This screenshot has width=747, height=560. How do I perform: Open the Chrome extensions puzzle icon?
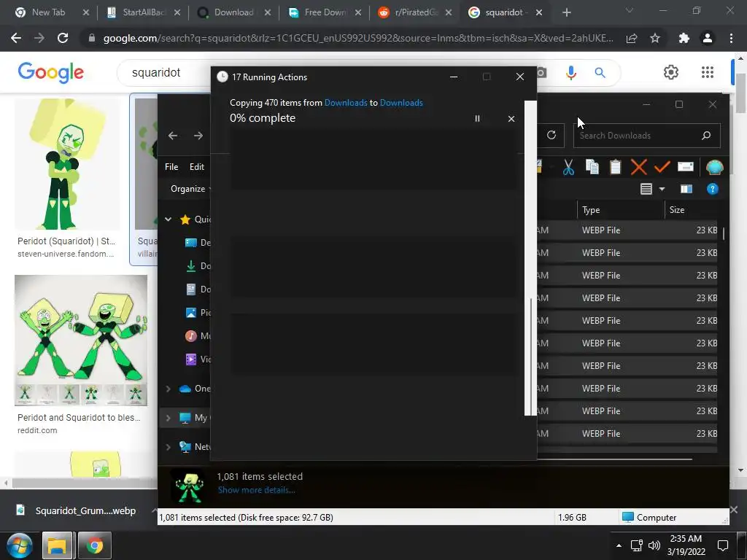click(x=684, y=38)
